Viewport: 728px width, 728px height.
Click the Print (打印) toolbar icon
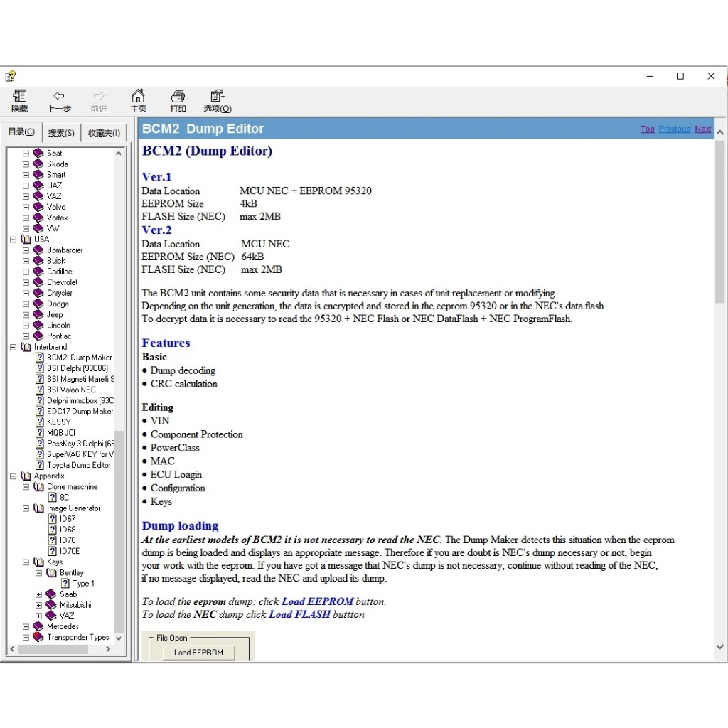(x=178, y=96)
